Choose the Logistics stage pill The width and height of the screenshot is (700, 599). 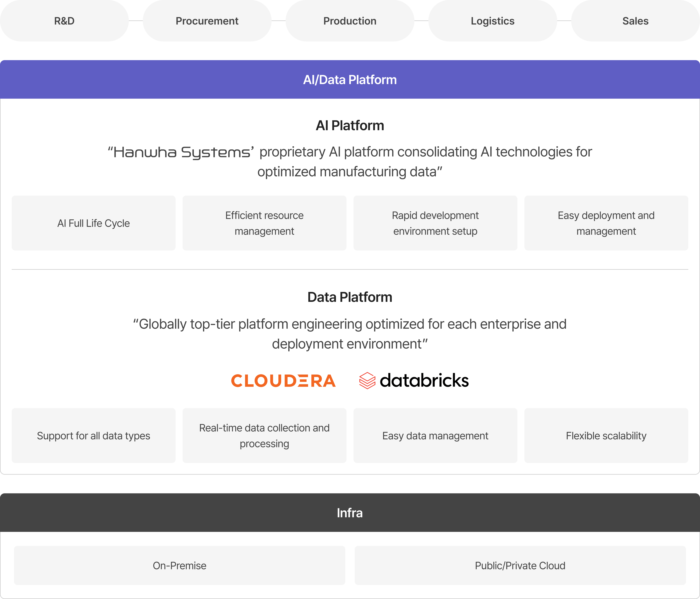(493, 21)
